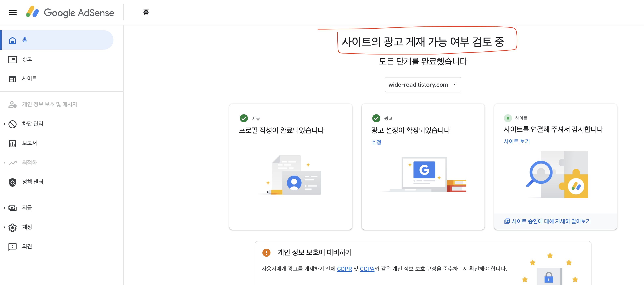
Task: Click the 개인 정보 보호에 대비하기 heading
Action: 315,253
